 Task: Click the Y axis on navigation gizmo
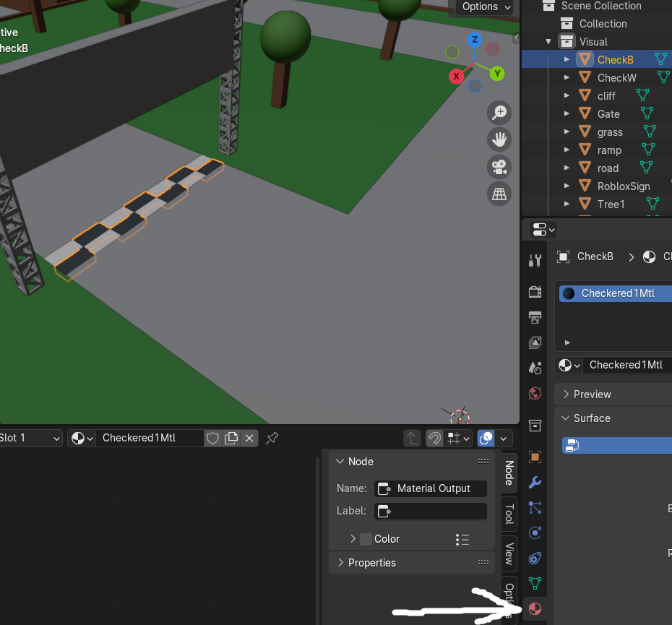pos(497,73)
